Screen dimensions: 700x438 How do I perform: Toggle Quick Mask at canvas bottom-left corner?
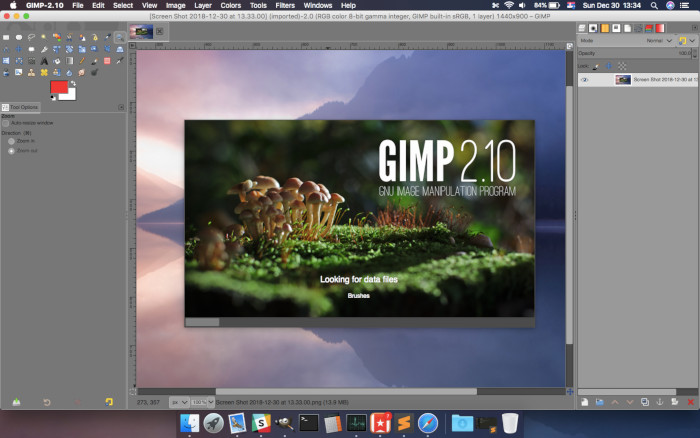click(x=133, y=392)
